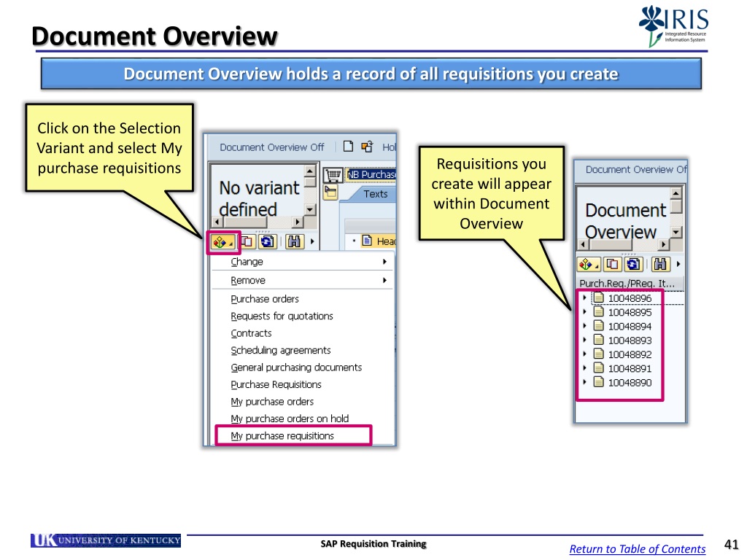Click toolbar overflow arrow in left panel
747x560 pixels.
pos(312,241)
